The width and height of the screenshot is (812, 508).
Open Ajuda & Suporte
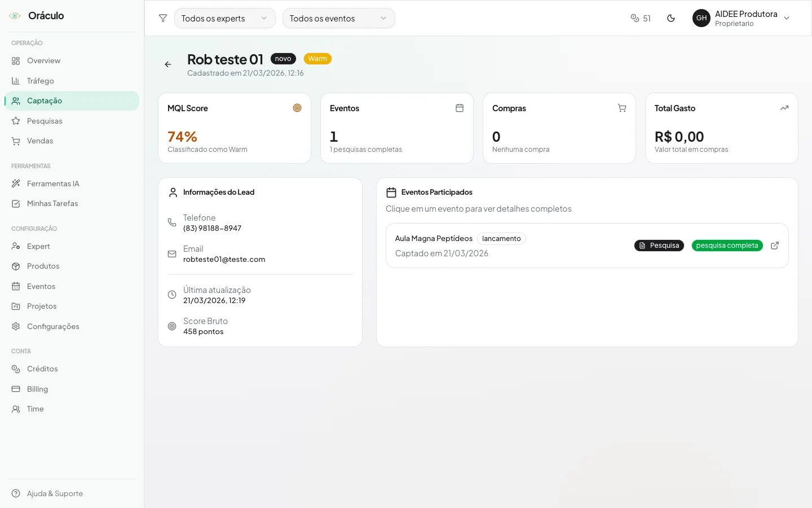pos(72,493)
